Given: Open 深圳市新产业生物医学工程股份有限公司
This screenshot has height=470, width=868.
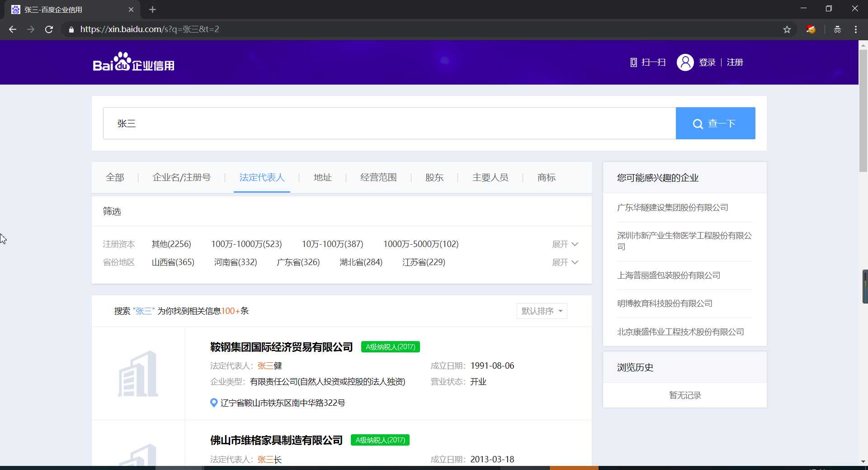Looking at the screenshot, I should (x=684, y=241).
